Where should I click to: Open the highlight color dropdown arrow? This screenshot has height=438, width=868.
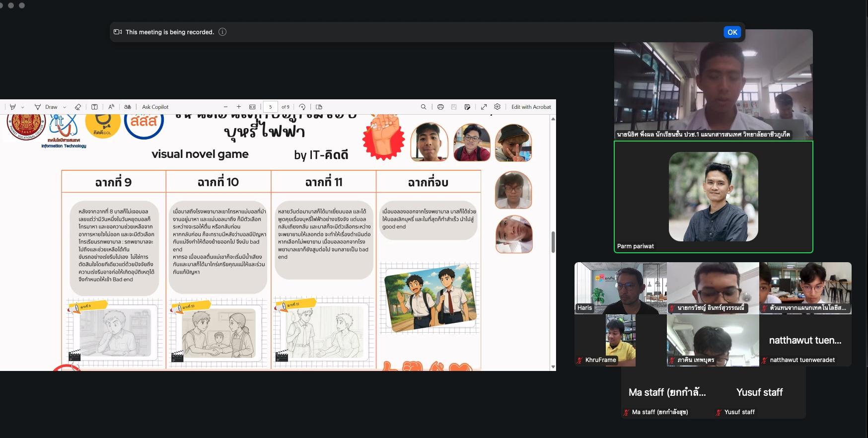click(x=22, y=107)
